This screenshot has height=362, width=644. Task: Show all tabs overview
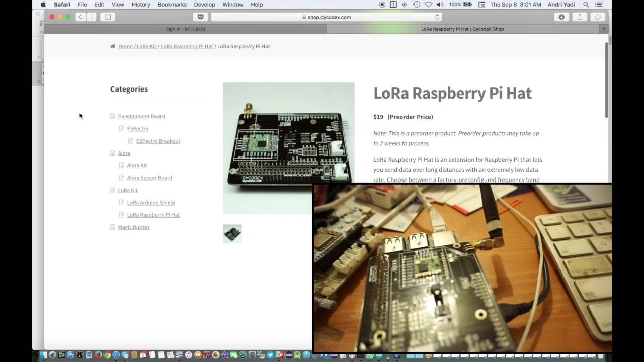coord(598,17)
